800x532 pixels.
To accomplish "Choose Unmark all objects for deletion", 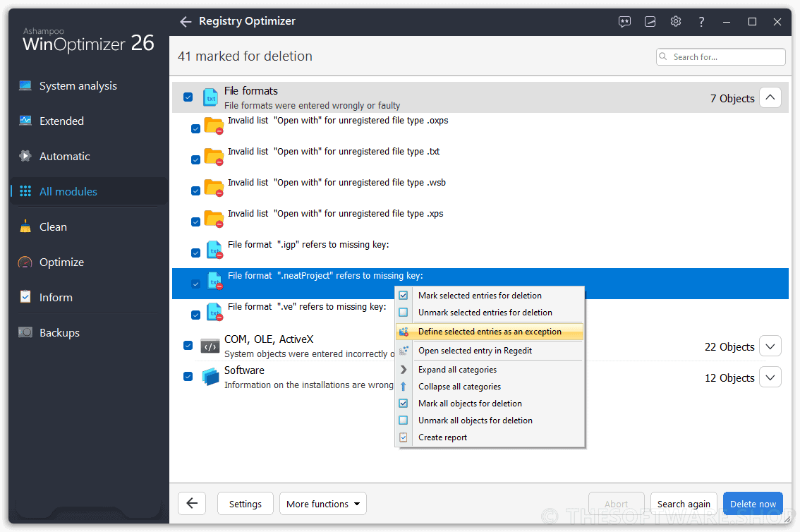I will 490,421.
